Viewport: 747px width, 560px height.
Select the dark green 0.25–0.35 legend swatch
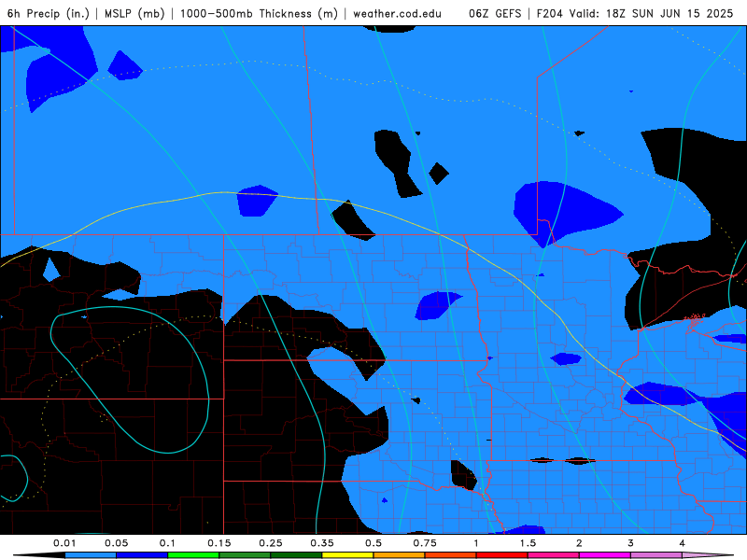[296, 555]
